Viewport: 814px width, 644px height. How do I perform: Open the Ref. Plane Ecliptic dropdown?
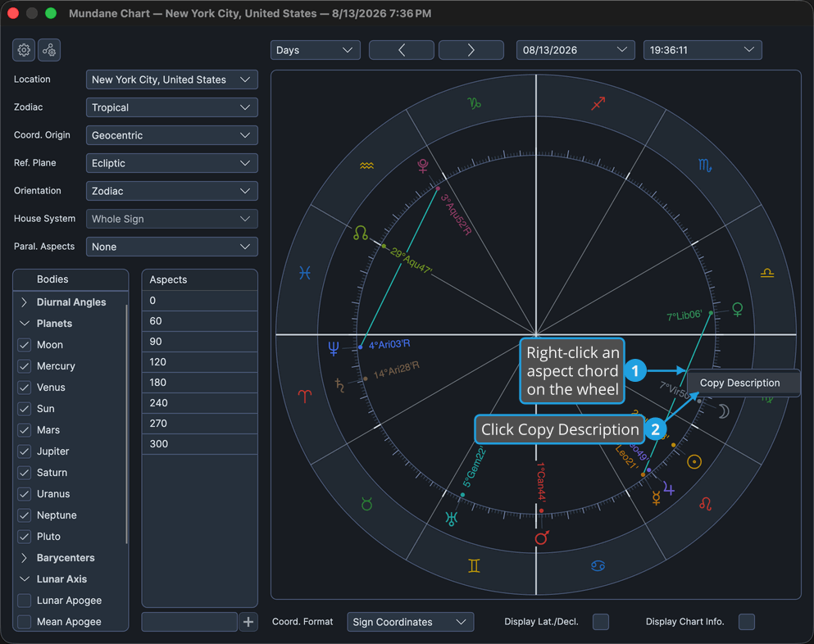172,164
